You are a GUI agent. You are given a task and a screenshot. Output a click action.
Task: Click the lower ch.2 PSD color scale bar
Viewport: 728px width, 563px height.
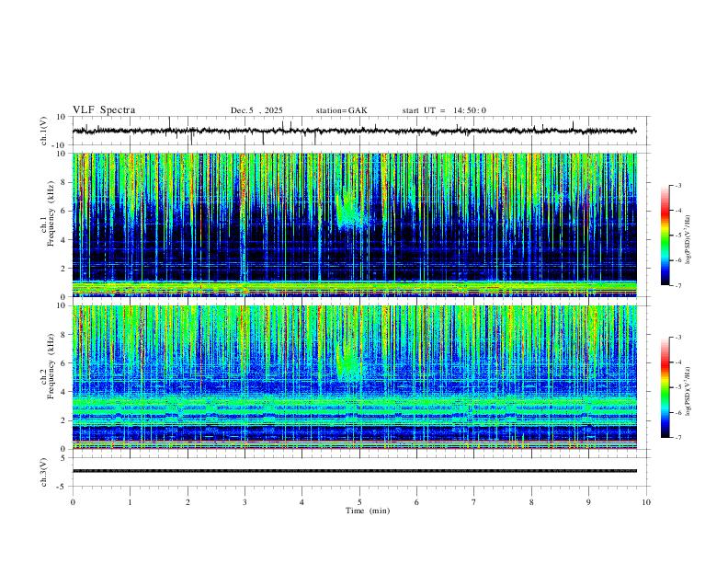665,387
